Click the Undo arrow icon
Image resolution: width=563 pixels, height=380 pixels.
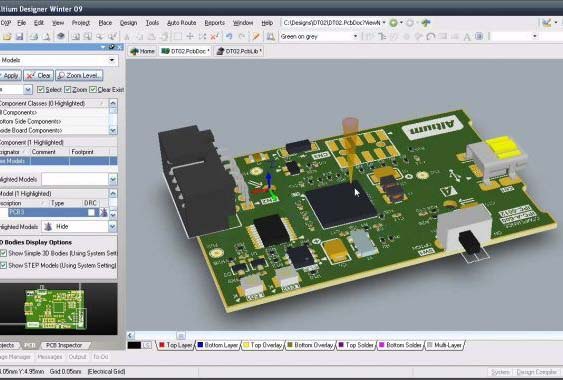point(229,36)
